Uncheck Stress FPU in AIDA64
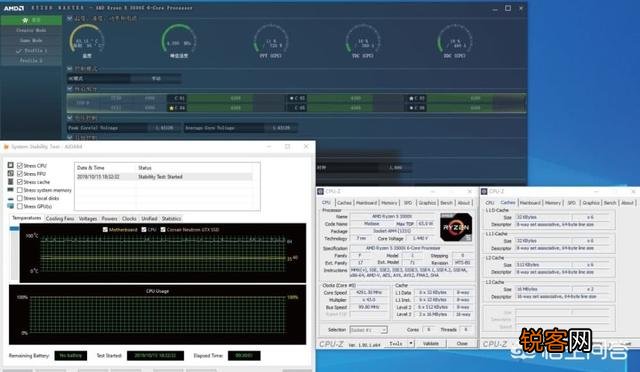 [20, 174]
